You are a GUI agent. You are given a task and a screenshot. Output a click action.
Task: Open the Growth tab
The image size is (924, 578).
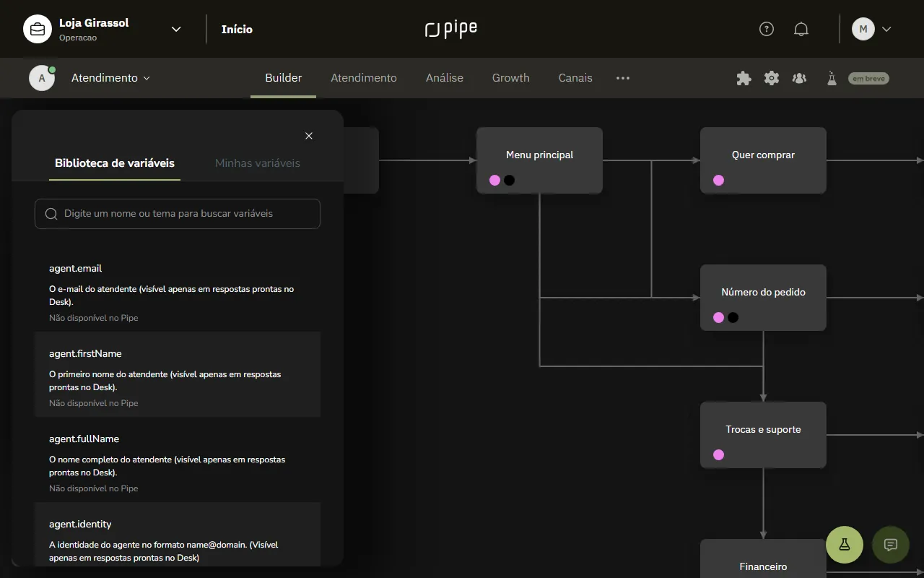click(511, 78)
